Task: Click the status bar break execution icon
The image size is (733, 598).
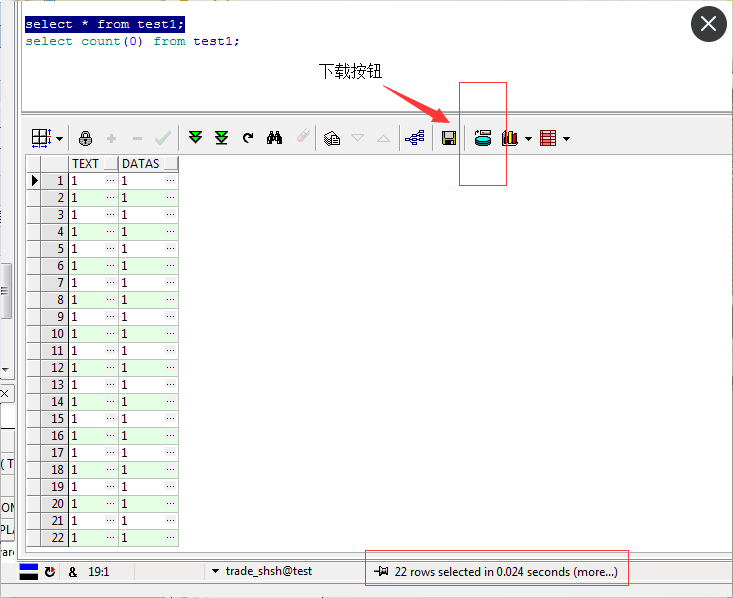Action: pos(50,572)
